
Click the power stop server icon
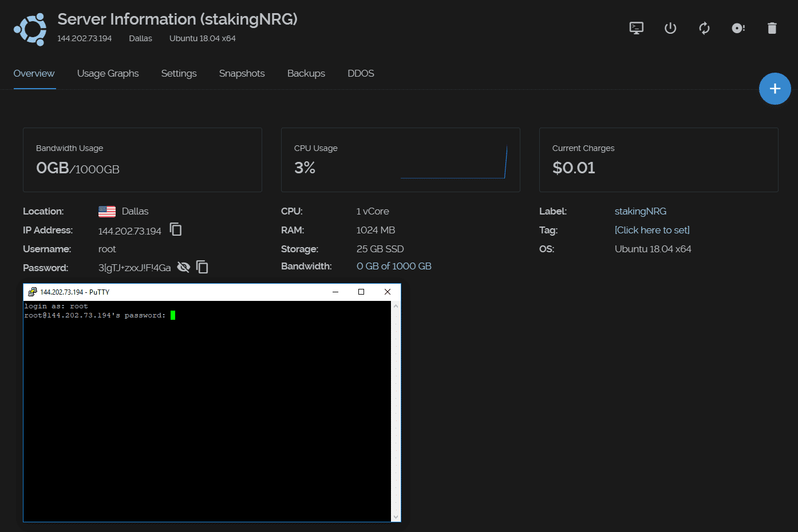click(670, 28)
